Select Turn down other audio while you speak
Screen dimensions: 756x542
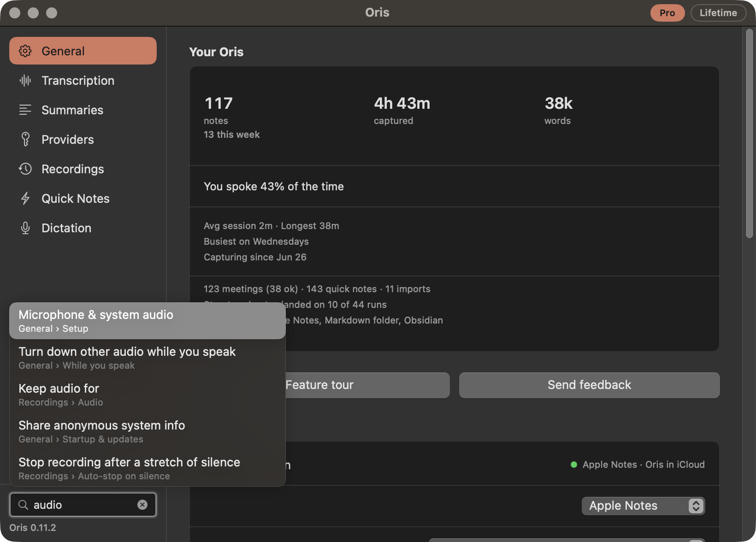[148, 358]
